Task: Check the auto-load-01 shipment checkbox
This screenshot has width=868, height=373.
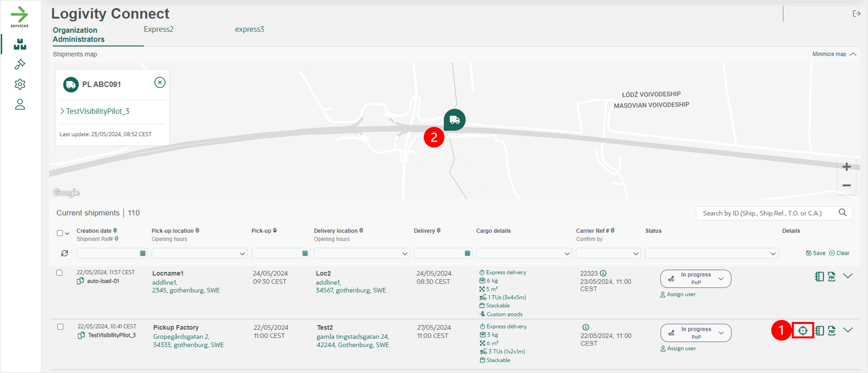Action: 59,273
